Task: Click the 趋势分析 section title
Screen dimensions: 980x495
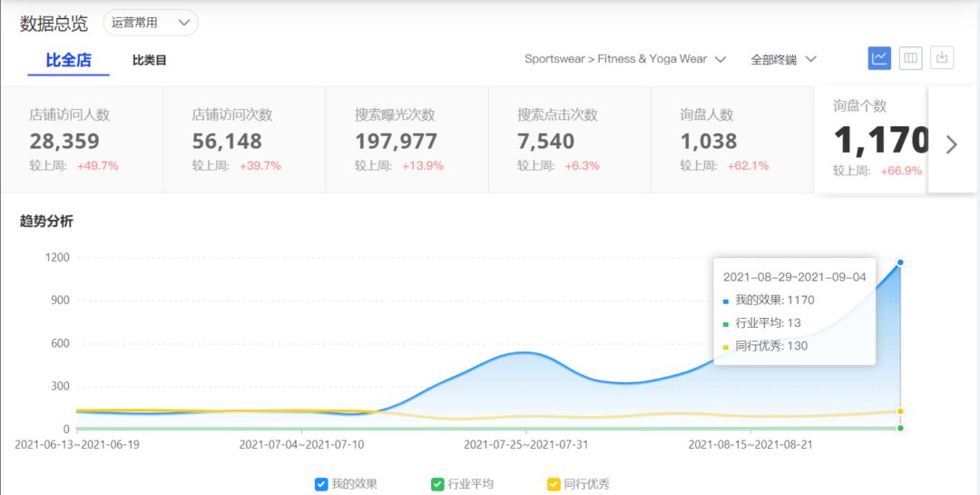Action: 46,222
